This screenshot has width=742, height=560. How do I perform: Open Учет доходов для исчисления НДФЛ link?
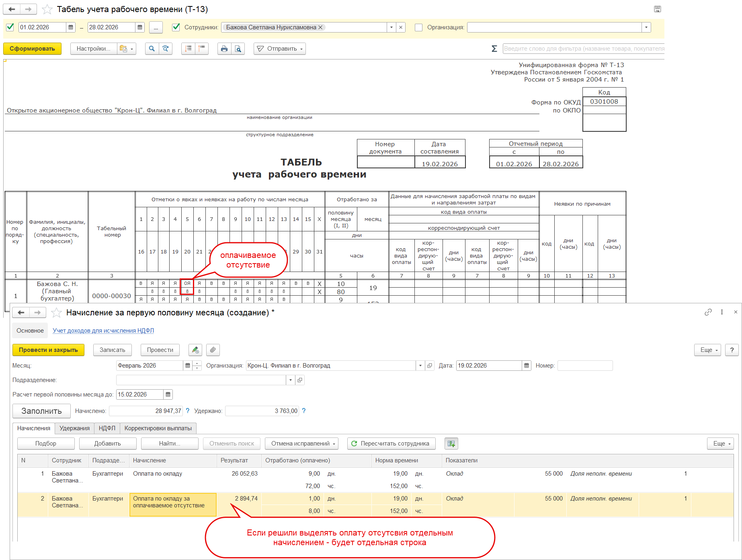click(x=103, y=331)
